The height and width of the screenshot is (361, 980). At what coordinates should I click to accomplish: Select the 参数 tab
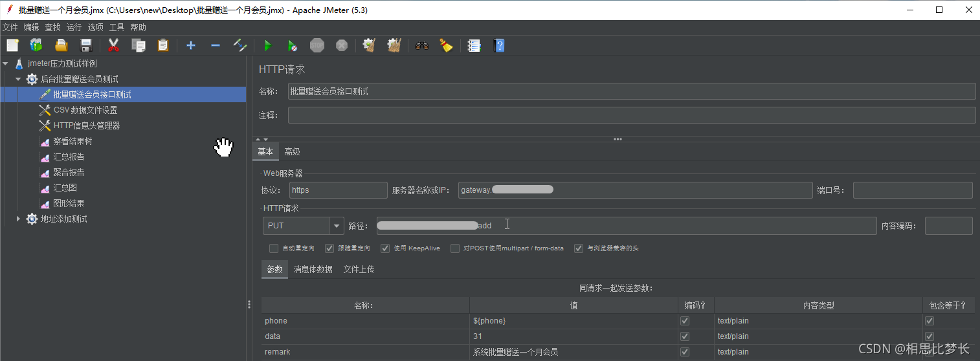click(274, 269)
